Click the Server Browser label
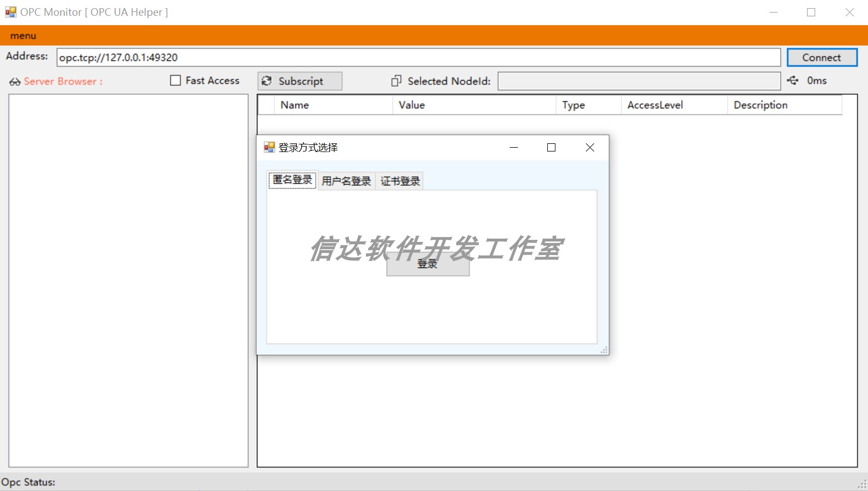868x491 pixels. pyautogui.click(x=63, y=81)
